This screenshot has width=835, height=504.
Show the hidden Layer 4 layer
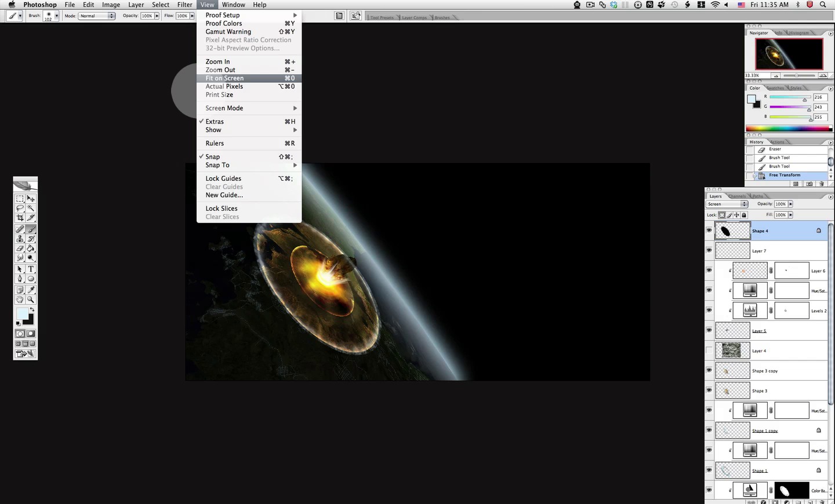pos(709,350)
